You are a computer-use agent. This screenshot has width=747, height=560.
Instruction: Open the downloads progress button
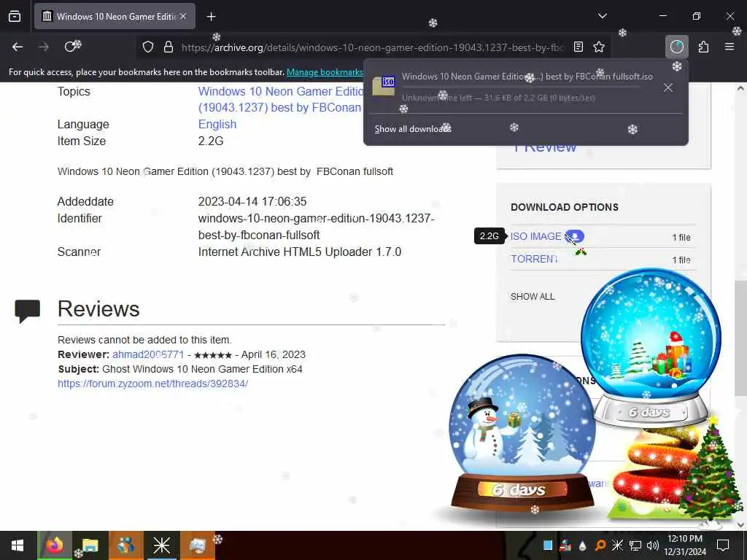pyautogui.click(x=676, y=47)
